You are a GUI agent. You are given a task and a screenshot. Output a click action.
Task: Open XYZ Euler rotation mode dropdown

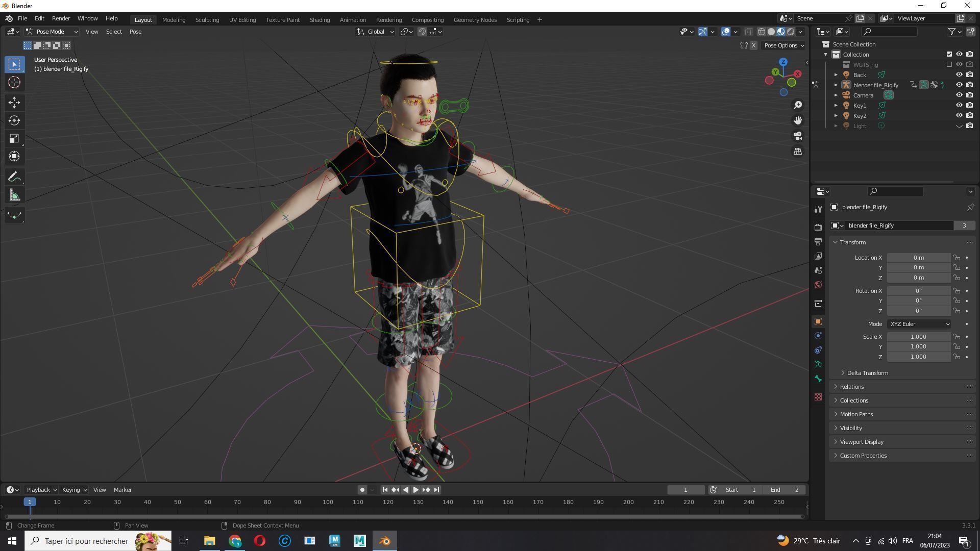tap(919, 324)
